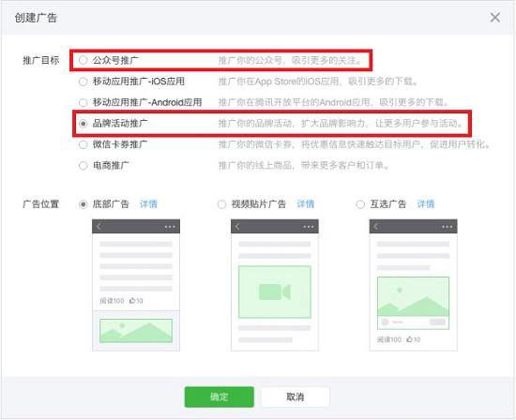Open 详情 link next to 互选广告

click(426, 204)
